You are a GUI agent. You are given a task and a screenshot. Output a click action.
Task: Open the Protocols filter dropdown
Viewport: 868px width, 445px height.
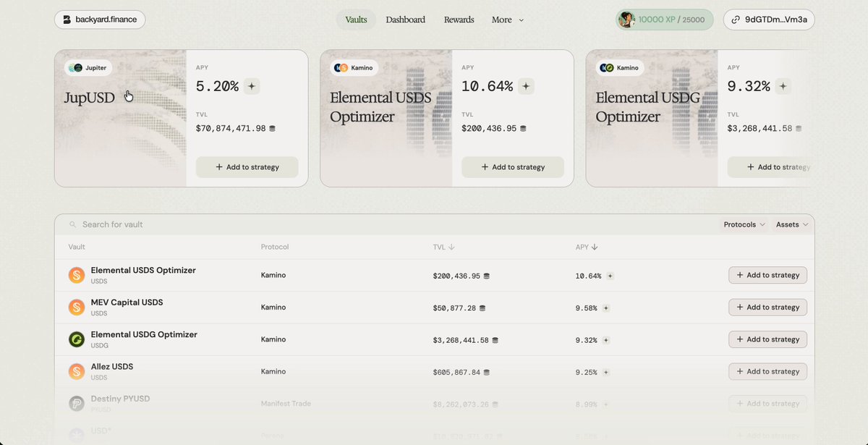pos(744,224)
